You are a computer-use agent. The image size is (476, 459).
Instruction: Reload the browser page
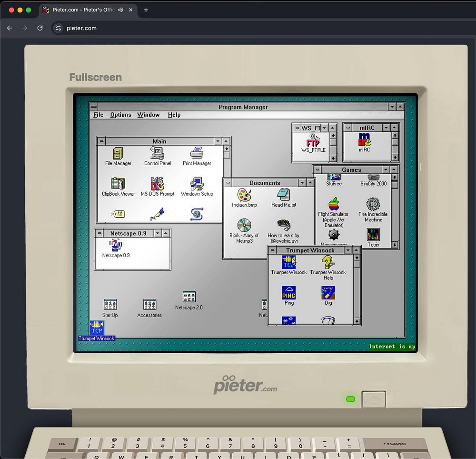pyautogui.click(x=40, y=28)
